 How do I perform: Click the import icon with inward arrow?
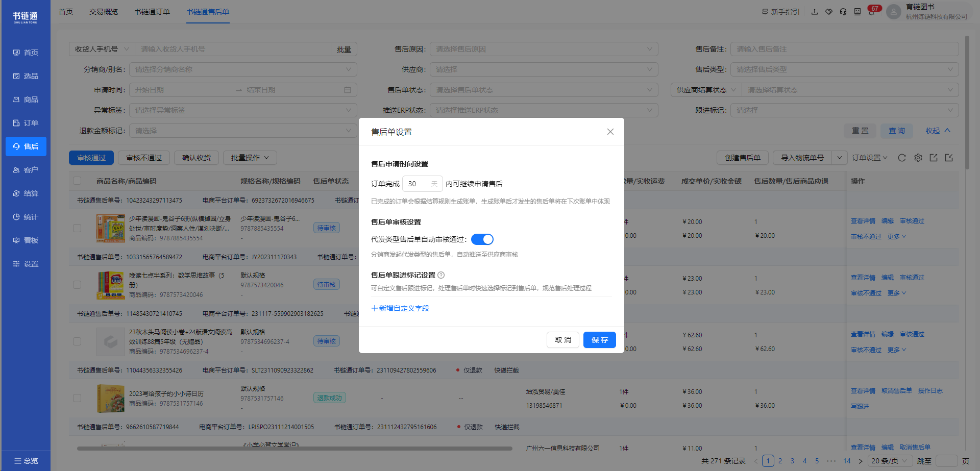(x=949, y=158)
